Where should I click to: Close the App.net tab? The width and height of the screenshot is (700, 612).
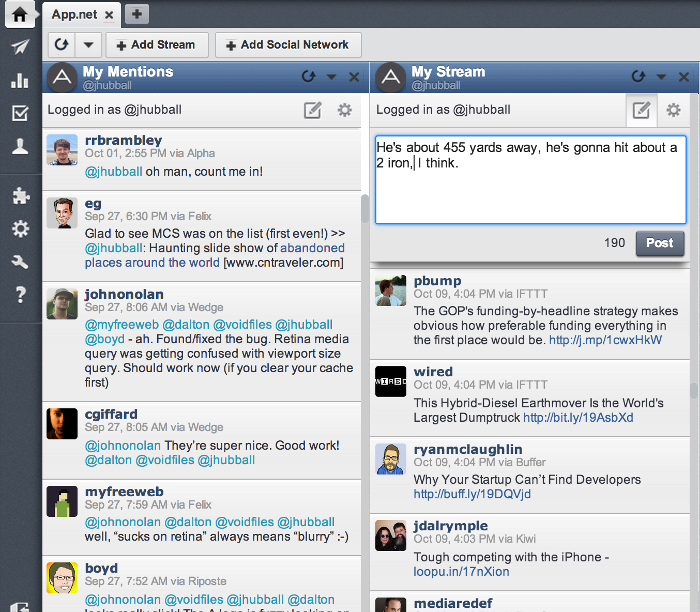click(x=109, y=15)
